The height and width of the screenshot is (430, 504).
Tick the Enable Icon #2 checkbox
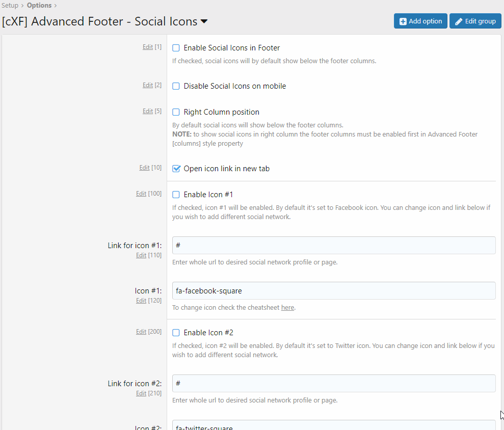pyautogui.click(x=176, y=333)
